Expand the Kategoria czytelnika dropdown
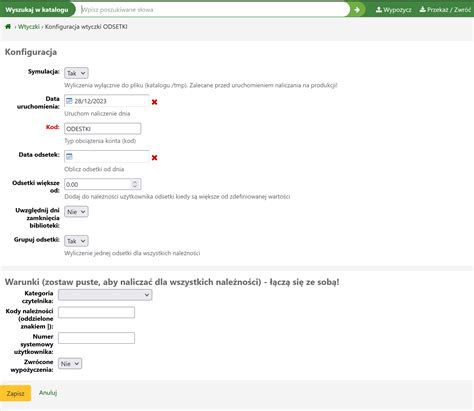 [105, 295]
